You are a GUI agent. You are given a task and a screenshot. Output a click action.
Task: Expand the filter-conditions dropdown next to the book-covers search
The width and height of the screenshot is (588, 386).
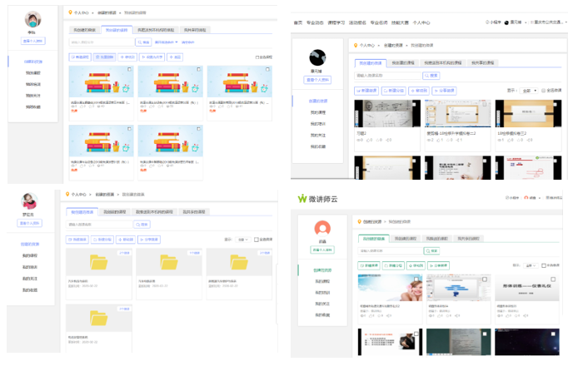(x=166, y=42)
